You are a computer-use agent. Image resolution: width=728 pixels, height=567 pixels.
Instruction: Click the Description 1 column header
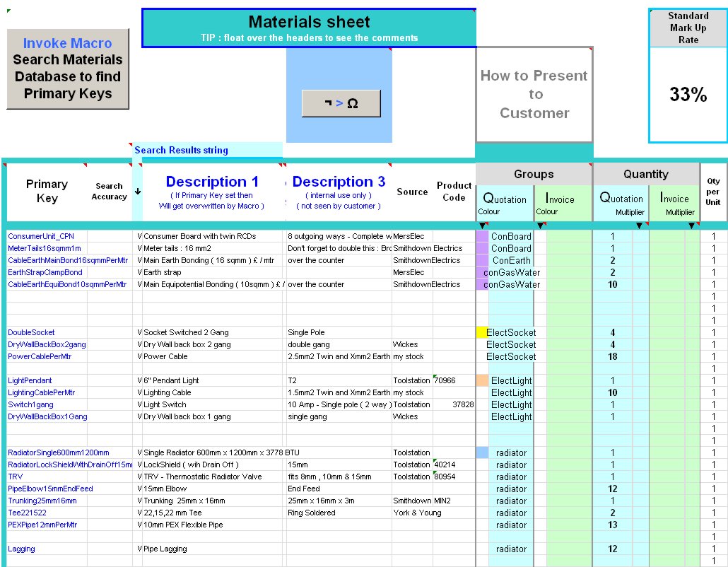point(212,192)
